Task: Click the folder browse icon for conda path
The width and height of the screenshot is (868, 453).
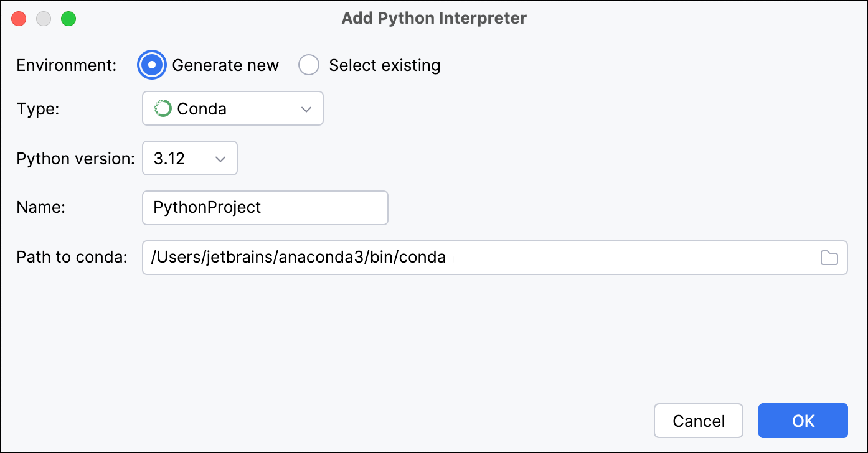Action: tap(829, 257)
